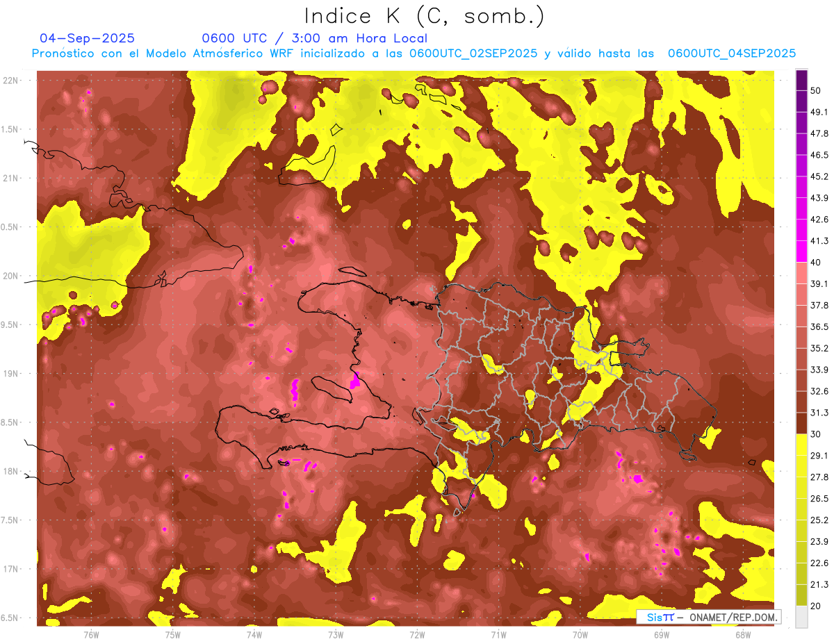Click the dark brown band between 30 and 31.3
This screenshot has width=834, height=644.
801,423
